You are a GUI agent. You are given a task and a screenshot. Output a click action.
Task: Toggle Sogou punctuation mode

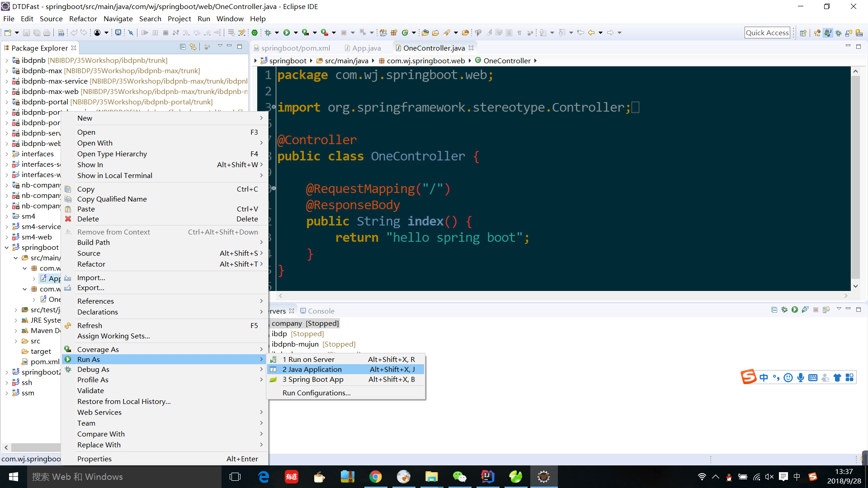[x=776, y=378]
